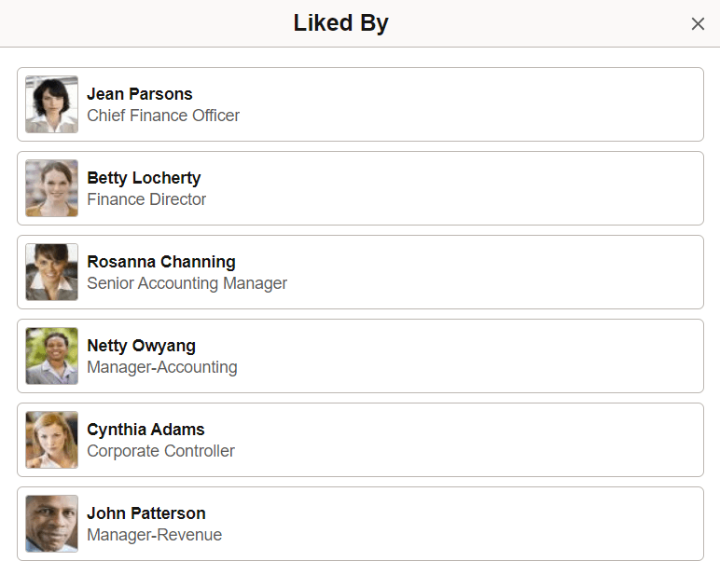Image resolution: width=720 pixels, height=588 pixels.
Task: Select the John Patterson name link
Action: pos(146,513)
